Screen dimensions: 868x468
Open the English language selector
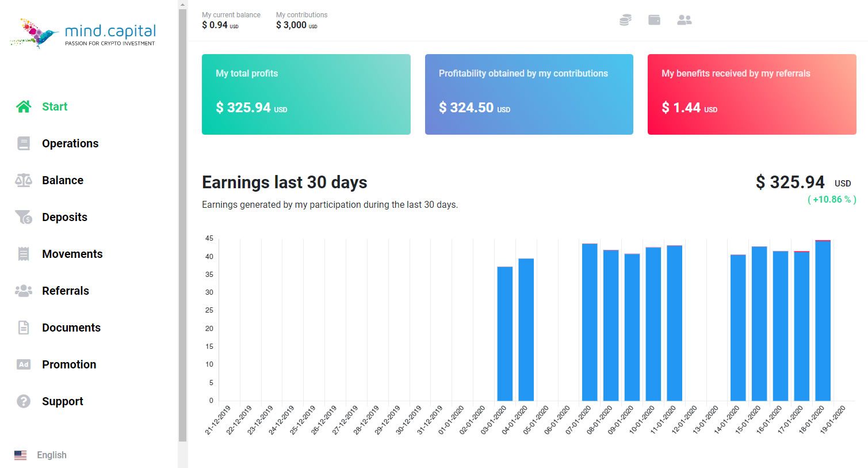point(52,455)
